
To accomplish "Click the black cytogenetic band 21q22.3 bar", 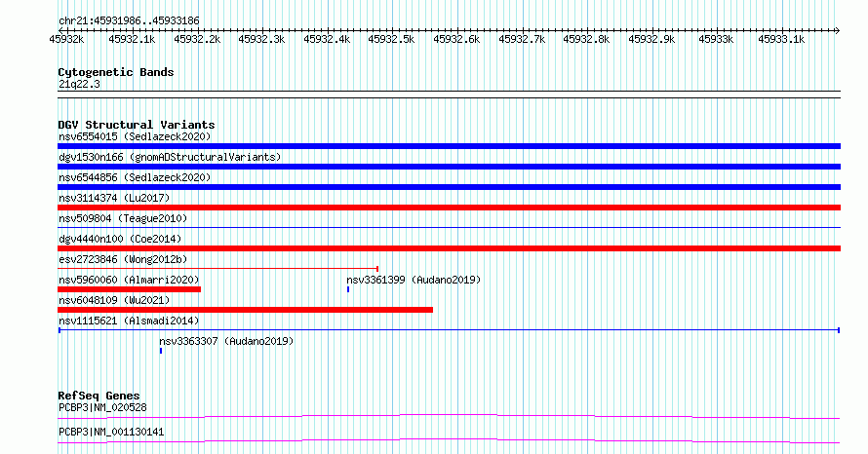I will [449, 95].
